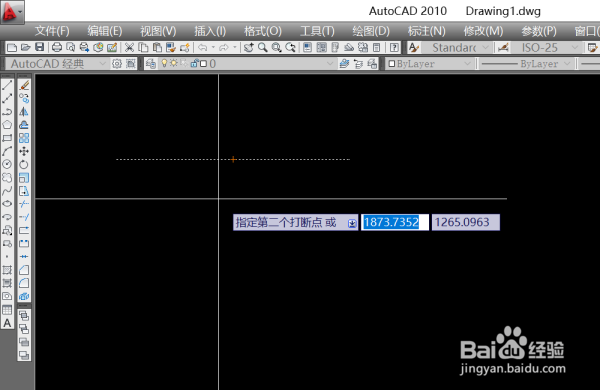The height and width of the screenshot is (390, 600).
Task: Open the 文件(F) menu
Action: pos(52,31)
